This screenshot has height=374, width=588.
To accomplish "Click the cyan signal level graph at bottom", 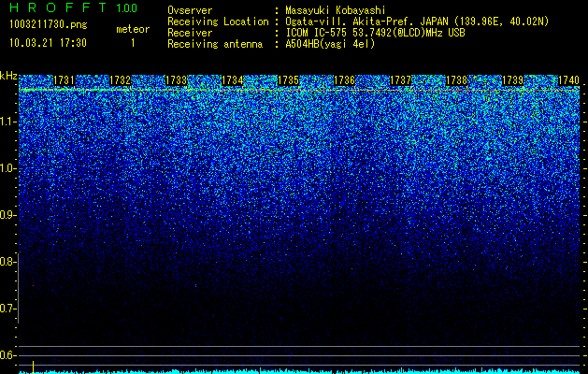I will click(299, 371).
